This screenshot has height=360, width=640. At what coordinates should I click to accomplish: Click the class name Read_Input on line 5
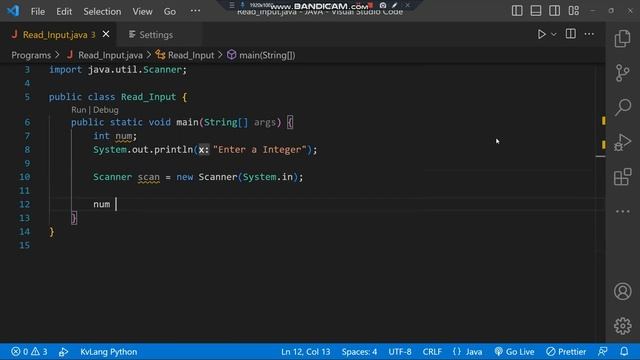coord(148,97)
